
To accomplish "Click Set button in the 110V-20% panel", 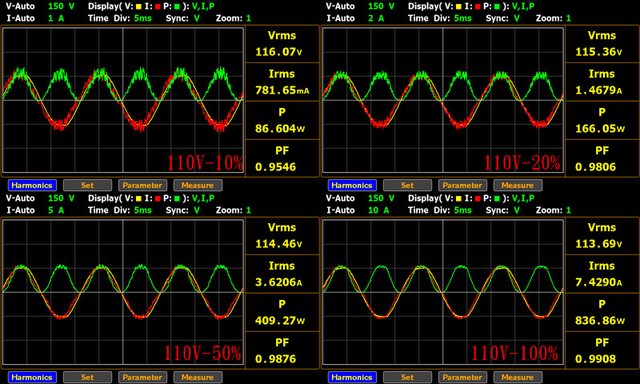I will point(407,185).
